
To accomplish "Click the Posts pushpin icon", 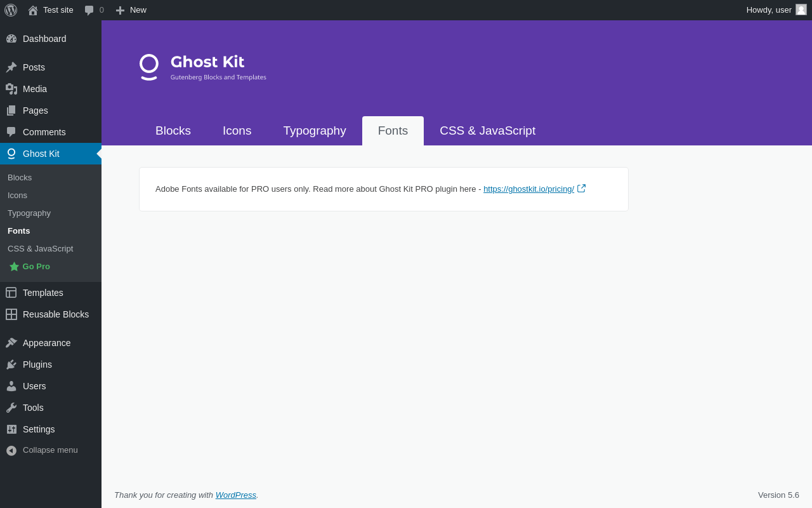I will pyautogui.click(x=11, y=67).
